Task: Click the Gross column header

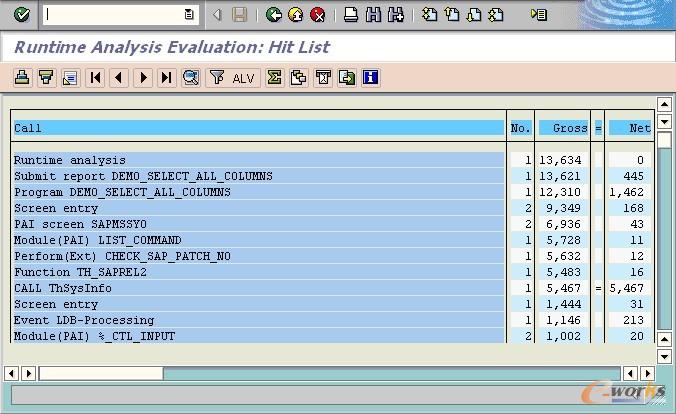Action: pyautogui.click(x=563, y=128)
